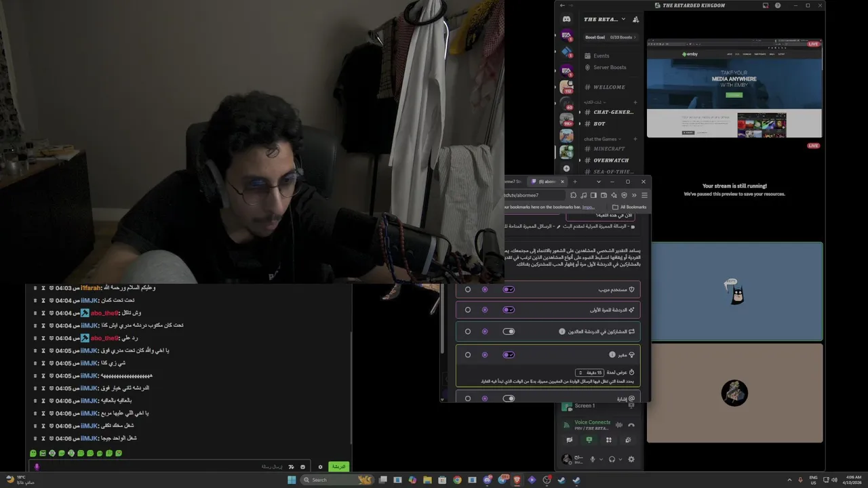The height and width of the screenshot is (488, 868).
Task: Open activities four-dots icon in voice panel
Action: 608,440
